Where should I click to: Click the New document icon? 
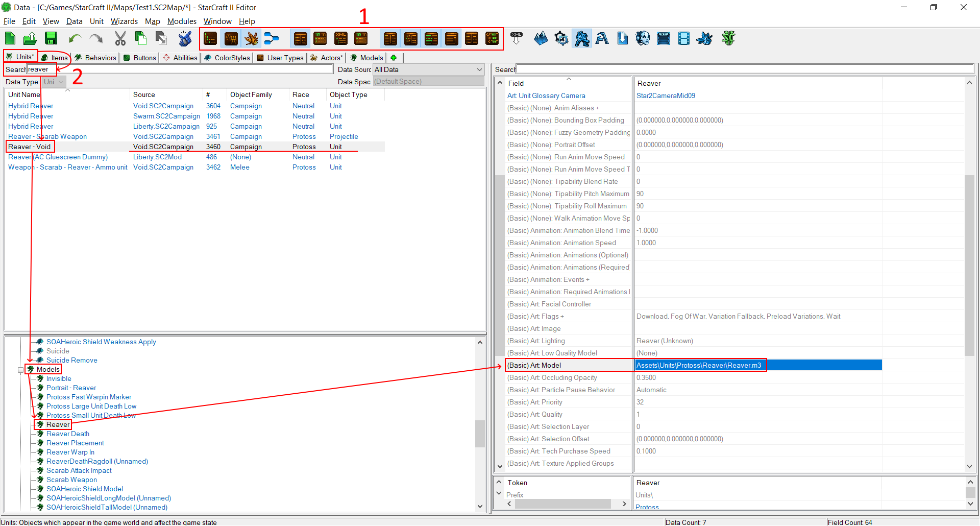10,38
